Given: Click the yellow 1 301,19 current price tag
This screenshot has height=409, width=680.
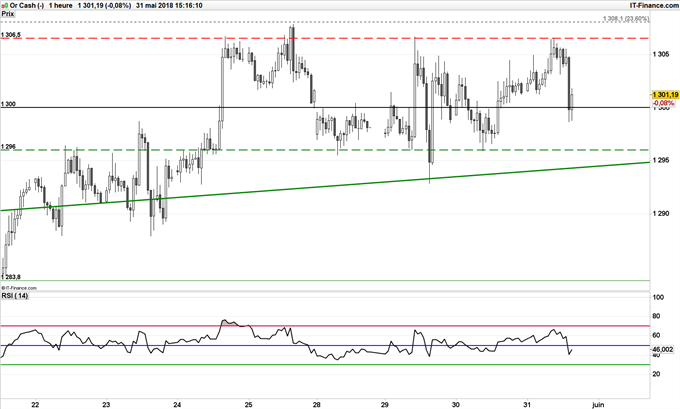Looking at the screenshot, I should 665,95.
